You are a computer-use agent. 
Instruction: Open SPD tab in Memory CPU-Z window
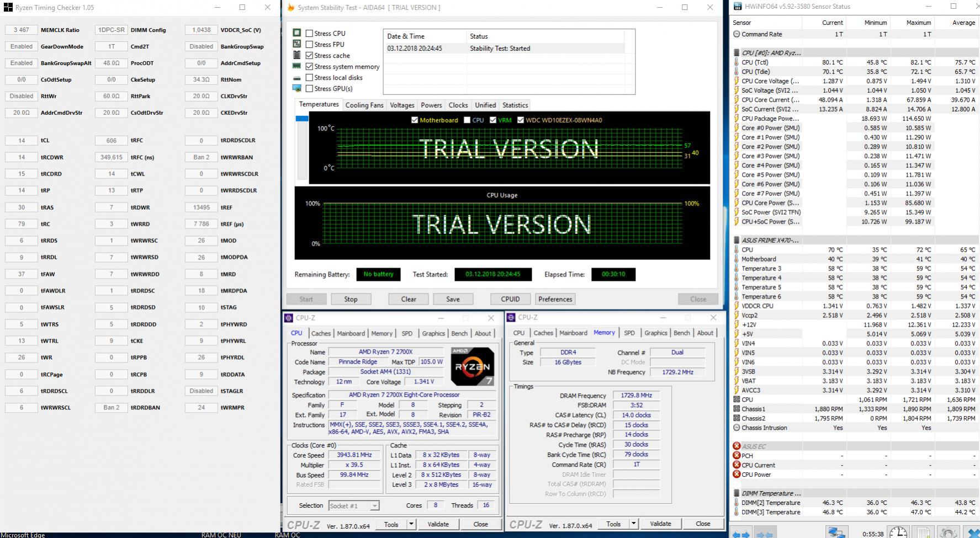(x=629, y=333)
